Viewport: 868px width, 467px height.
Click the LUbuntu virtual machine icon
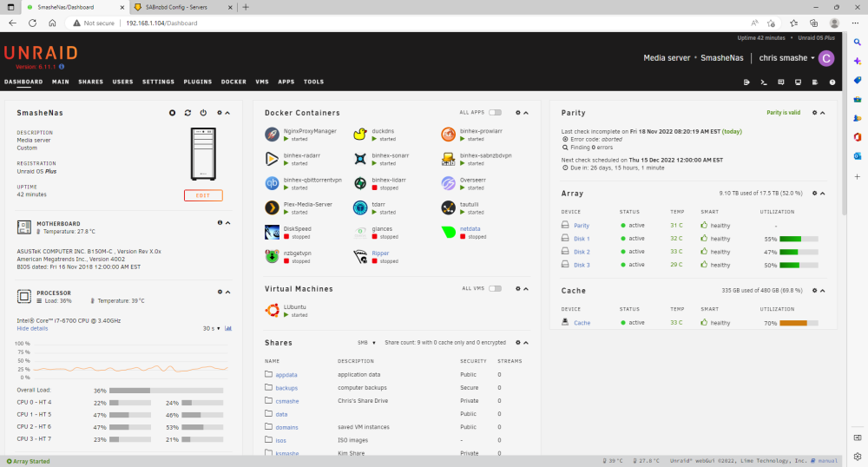click(x=272, y=311)
